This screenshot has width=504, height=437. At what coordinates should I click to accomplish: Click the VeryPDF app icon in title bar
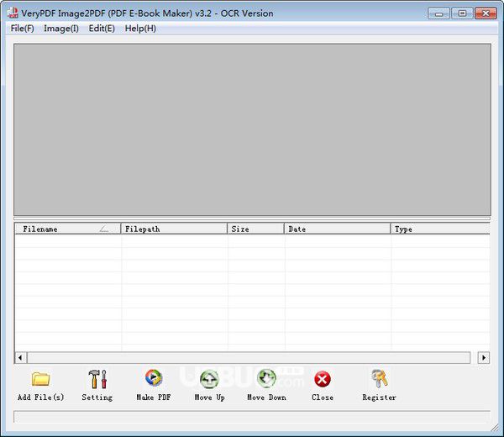click(x=13, y=13)
